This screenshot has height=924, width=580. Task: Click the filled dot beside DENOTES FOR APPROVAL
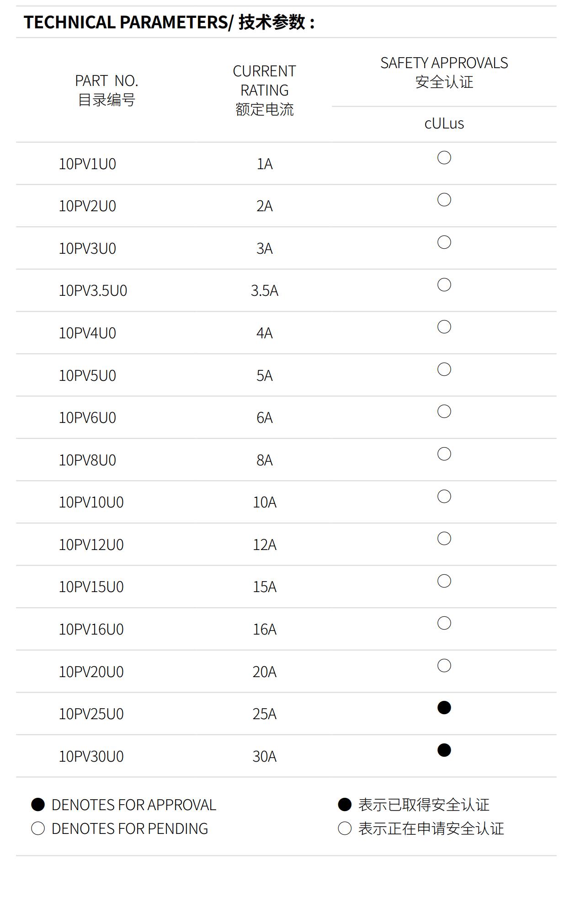[38, 805]
